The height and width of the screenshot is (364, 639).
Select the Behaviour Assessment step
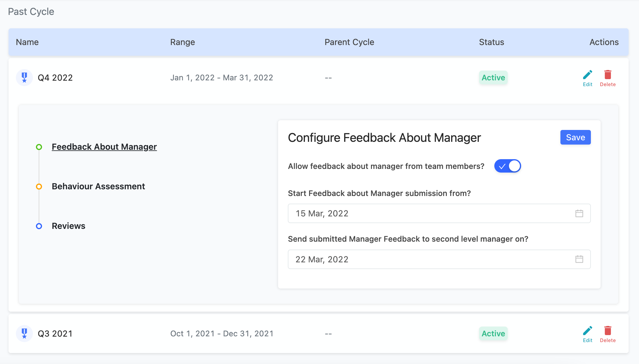tap(98, 186)
